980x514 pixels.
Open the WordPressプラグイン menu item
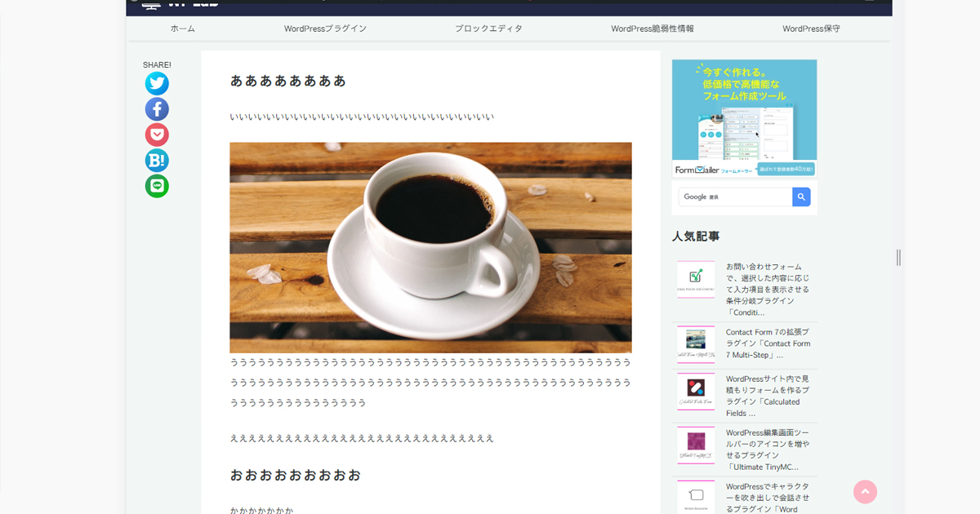click(325, 28)
